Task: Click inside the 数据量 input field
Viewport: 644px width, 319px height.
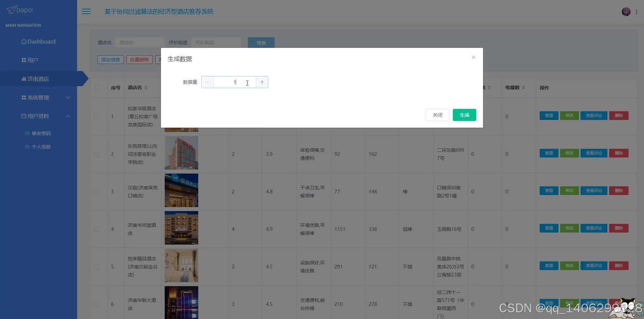Action: [235, 82]
